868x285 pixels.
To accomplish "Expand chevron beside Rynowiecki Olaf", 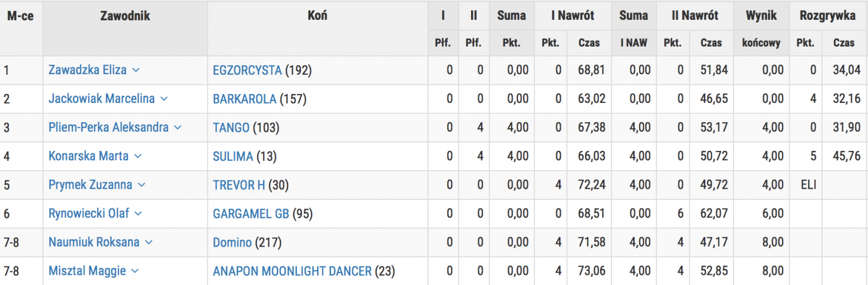I will [138, 214].
